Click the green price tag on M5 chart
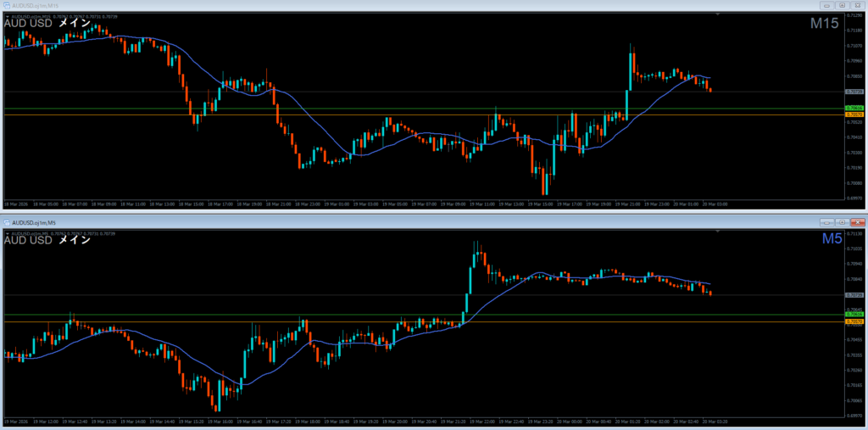 tap(854, 314)
